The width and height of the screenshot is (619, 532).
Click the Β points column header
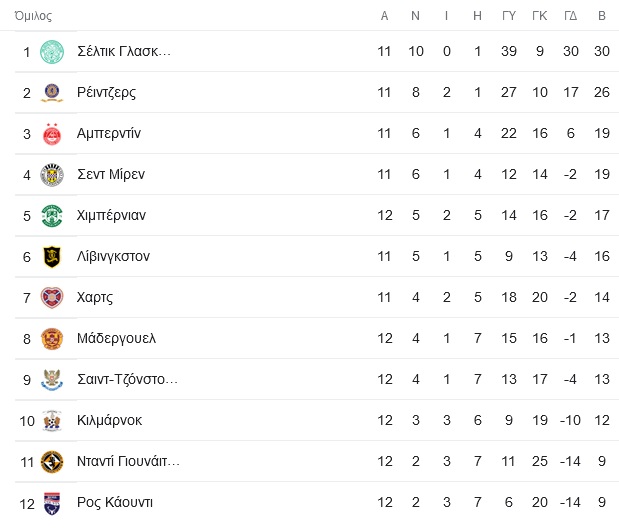602,16
